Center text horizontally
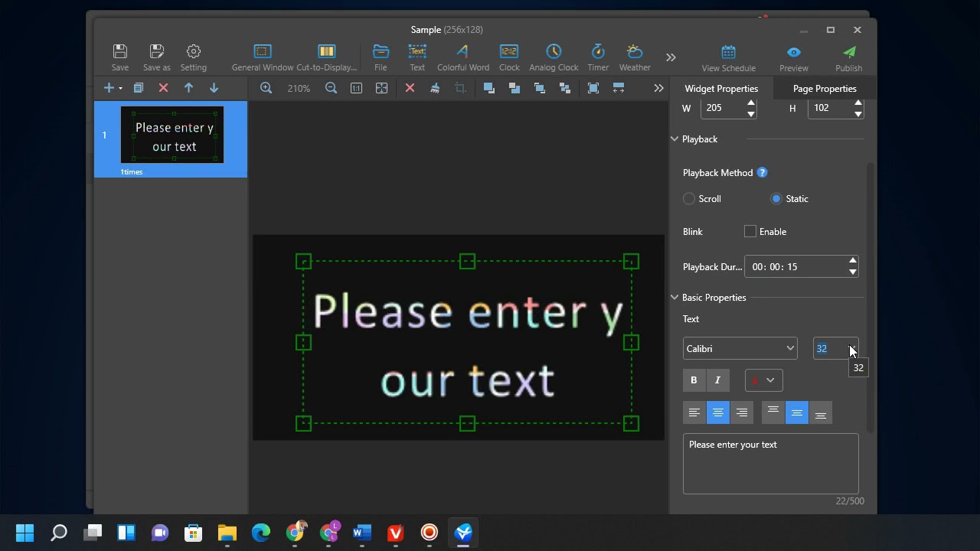The height and width of the screenshot is (551, 980). click(x=718, y=412)
